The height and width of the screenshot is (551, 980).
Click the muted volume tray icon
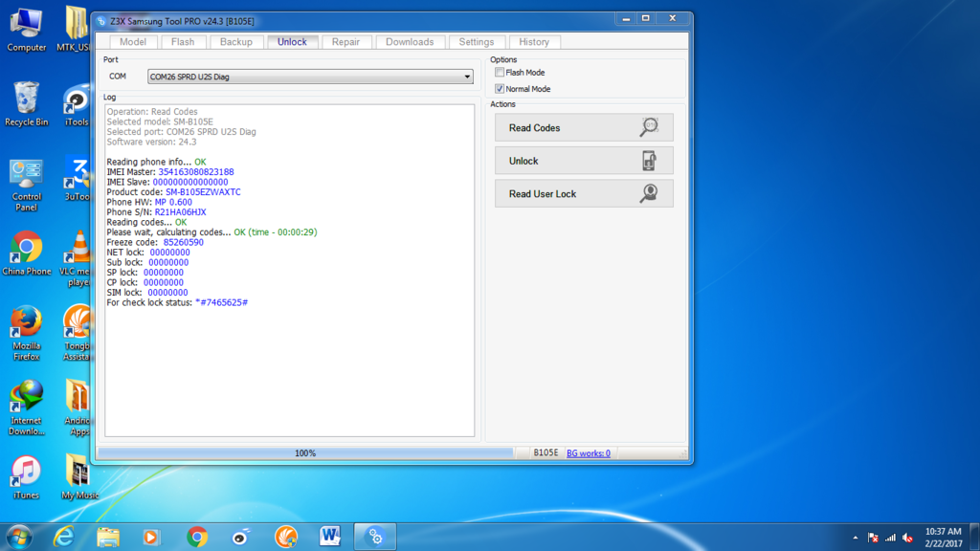tap(908, 538)
